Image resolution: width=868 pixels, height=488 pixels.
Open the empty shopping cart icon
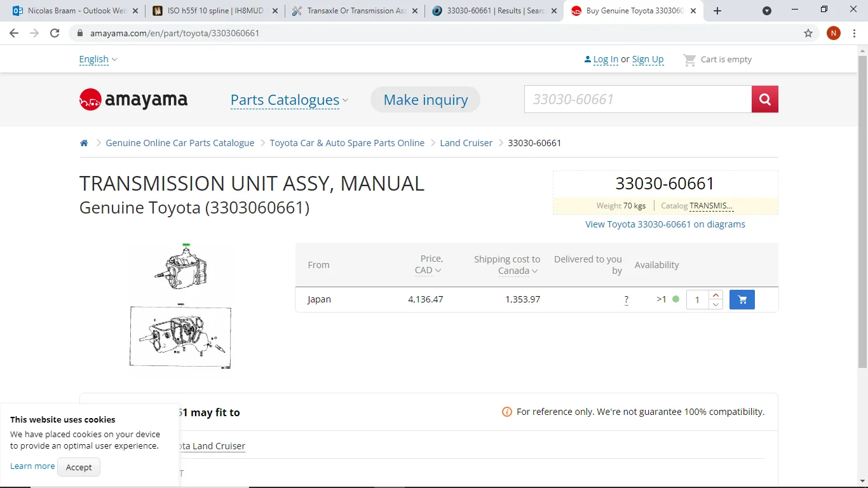[689, 60]
